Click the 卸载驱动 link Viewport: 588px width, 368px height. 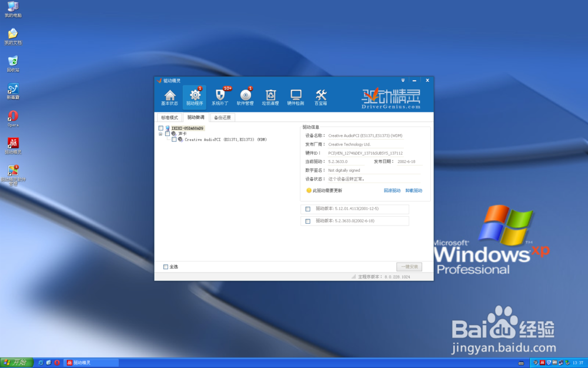[x=413, y=191]
